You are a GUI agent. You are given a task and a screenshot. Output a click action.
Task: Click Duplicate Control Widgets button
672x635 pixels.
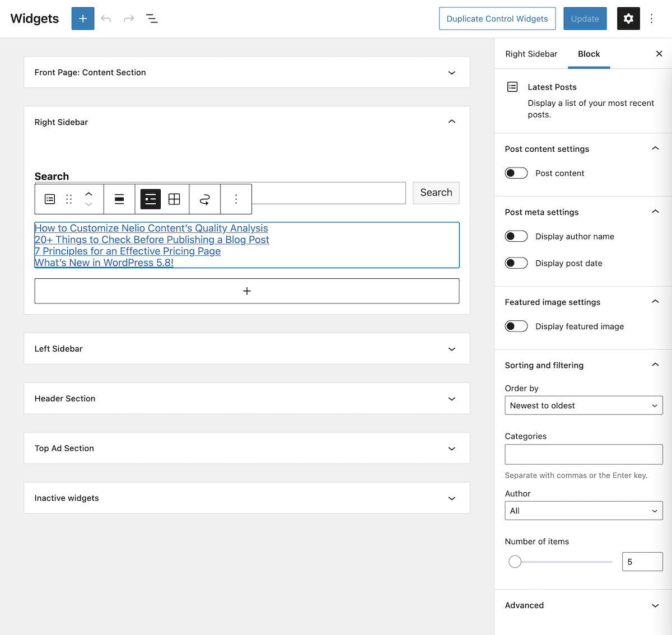[497, 18]
